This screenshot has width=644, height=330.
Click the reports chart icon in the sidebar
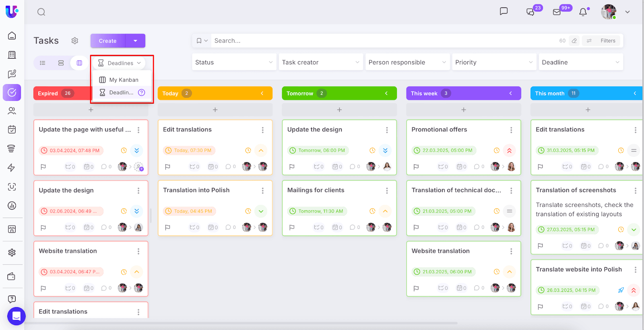pos(12,206)
